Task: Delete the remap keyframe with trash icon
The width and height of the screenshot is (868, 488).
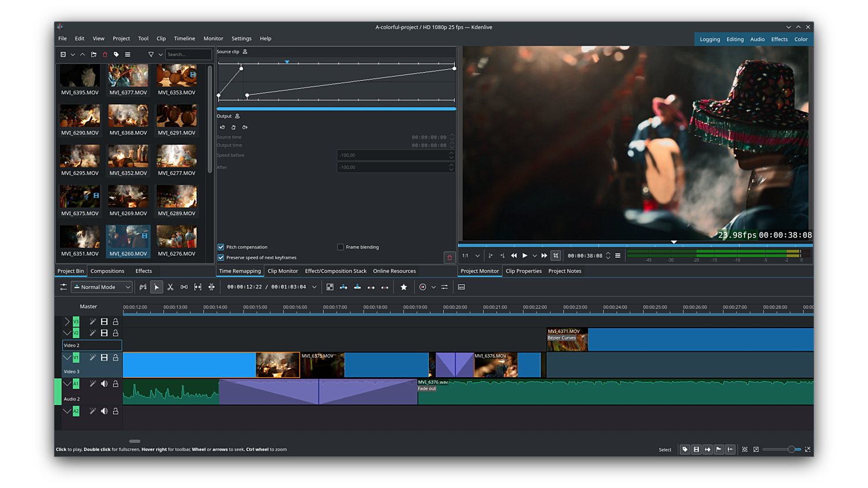Action: (450, 257)
